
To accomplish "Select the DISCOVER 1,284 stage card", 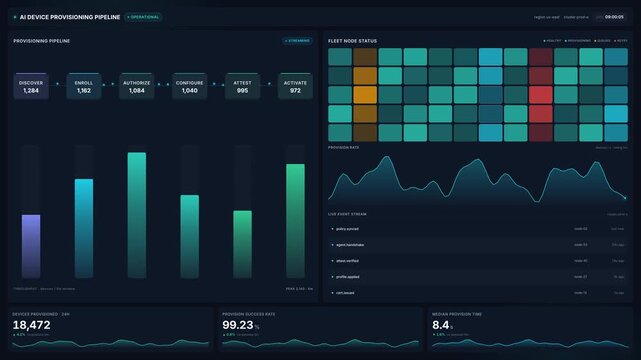I will (x=31, y=86).
